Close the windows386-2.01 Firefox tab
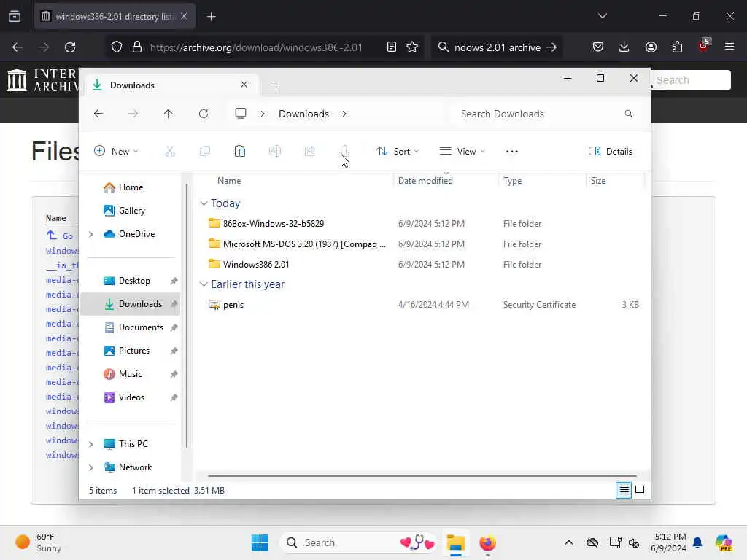This screenshot has width=747, height=560. point(184,16)
